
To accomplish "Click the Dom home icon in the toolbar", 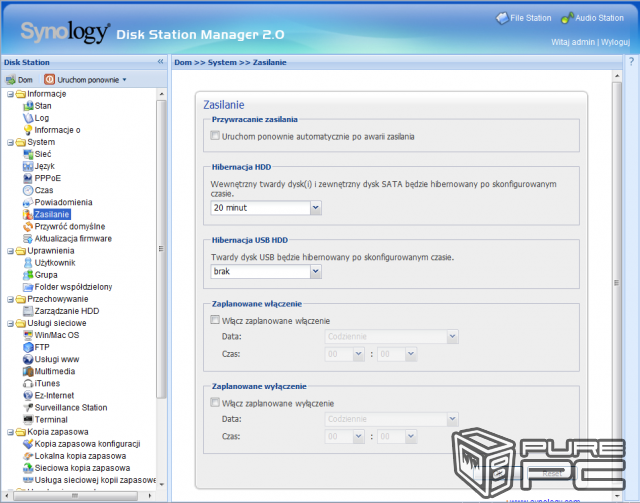I will pos(11,80).
